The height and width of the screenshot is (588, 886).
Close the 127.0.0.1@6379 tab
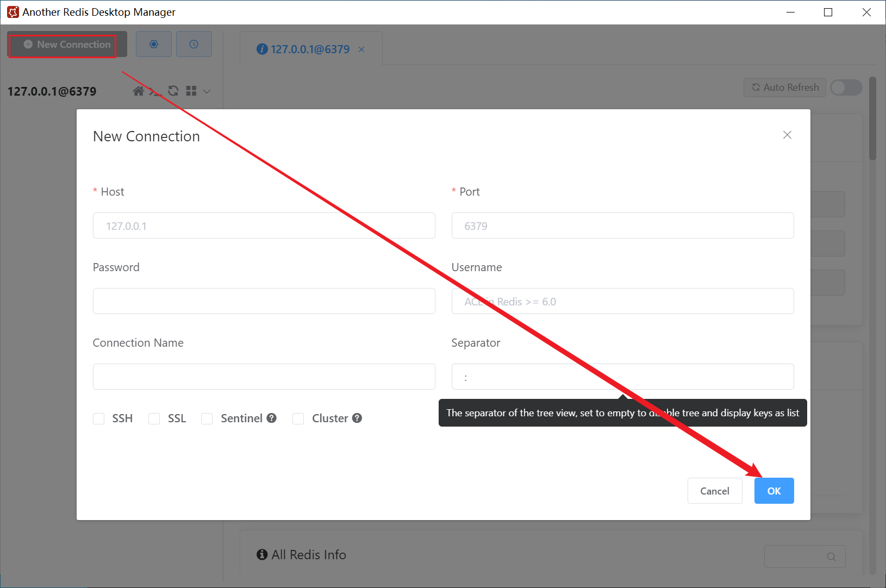(x=361, y=49)
